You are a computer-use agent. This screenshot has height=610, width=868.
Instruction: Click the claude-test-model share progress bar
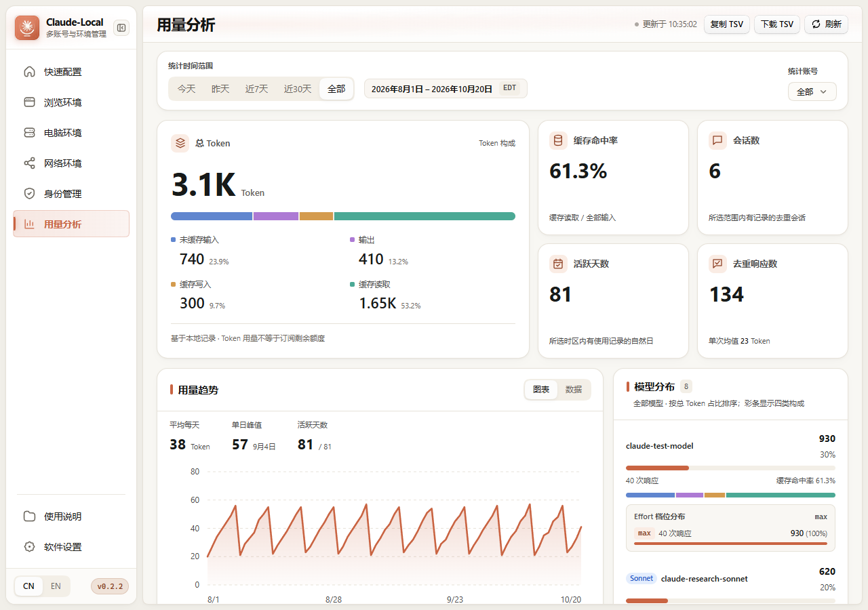[x=731, y=468]
